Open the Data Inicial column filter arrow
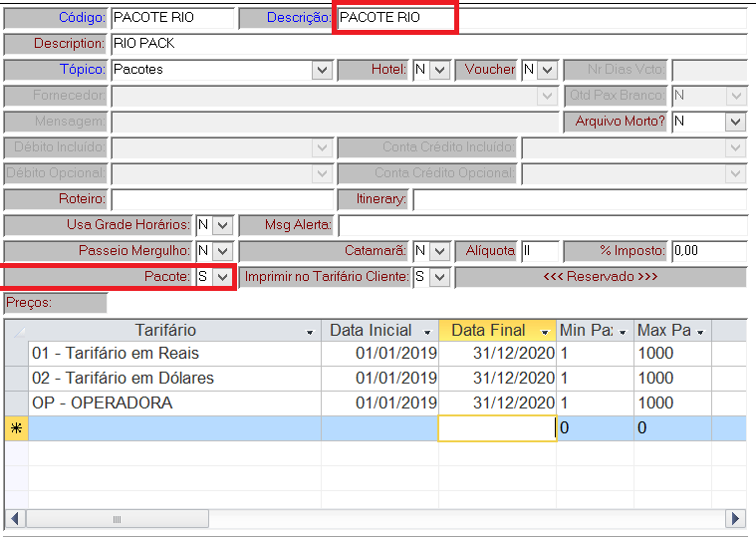This screenshot has height=537, width=756. click(x=427, y=332)
